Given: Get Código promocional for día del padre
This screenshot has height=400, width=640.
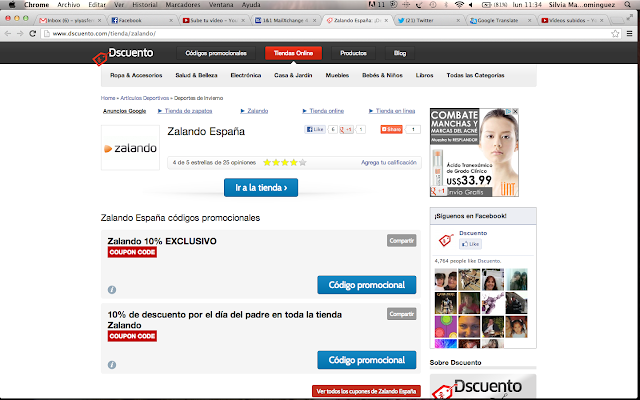Looking at the screenshot, I should click(x=367, y=360).
